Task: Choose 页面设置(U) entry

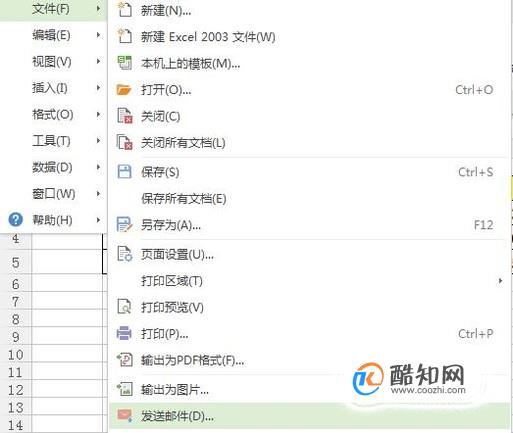Action: [309, 255]
